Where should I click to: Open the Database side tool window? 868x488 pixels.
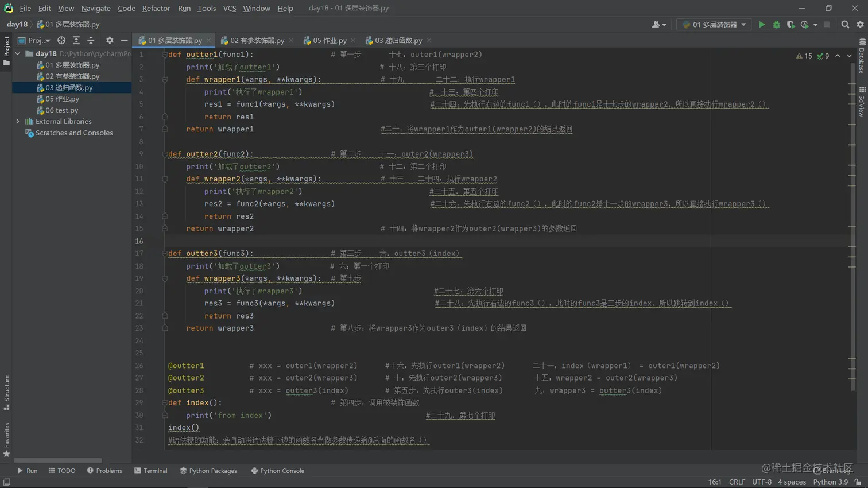(862, 56)
